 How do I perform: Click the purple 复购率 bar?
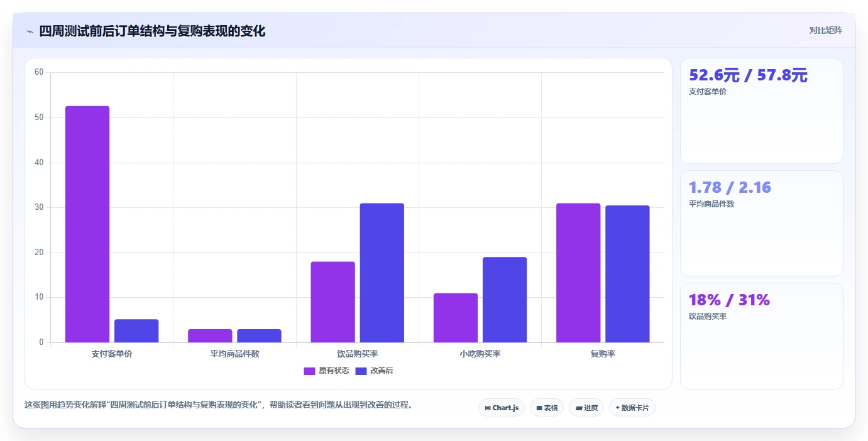click(578, 273)
